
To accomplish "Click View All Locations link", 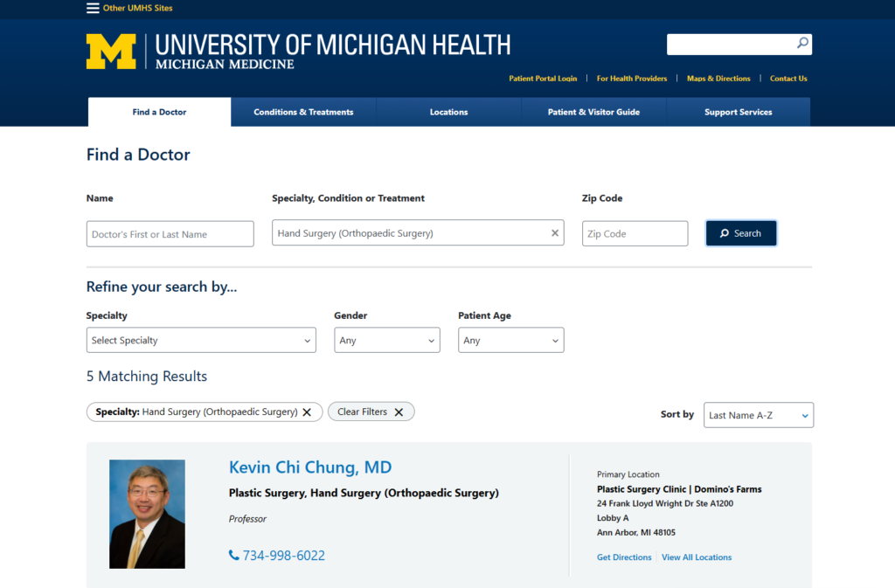I will (x=697, y=557).
